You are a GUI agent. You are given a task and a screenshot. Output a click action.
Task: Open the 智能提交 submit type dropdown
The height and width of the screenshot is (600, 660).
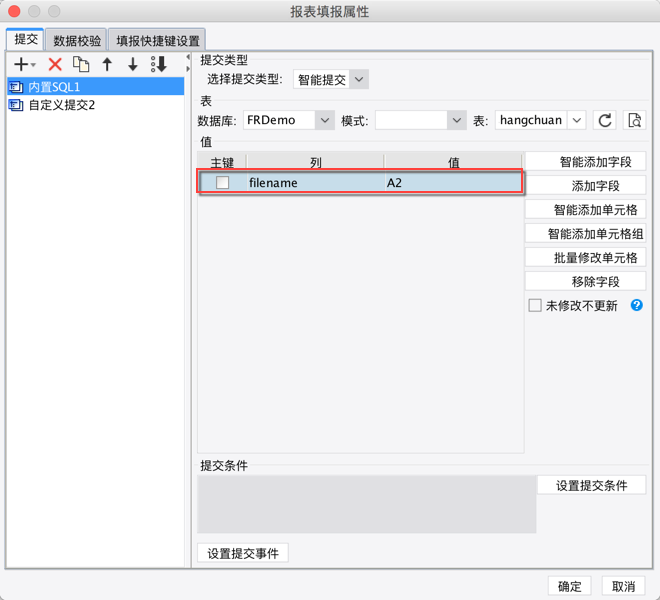(x=359, y=79)
